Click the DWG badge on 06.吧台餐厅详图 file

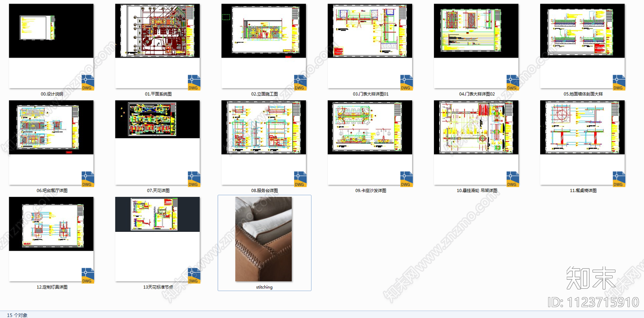coord(88,179)
